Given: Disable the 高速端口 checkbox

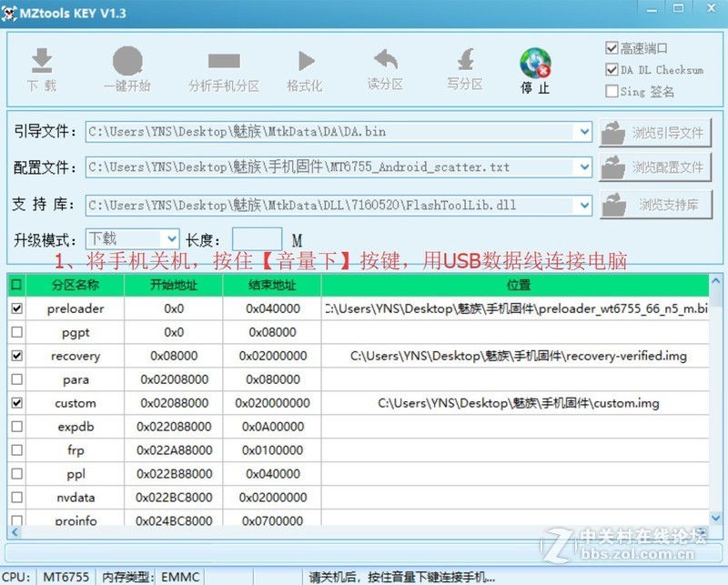Looking at the screenshot, I should (x=612, y=47).
